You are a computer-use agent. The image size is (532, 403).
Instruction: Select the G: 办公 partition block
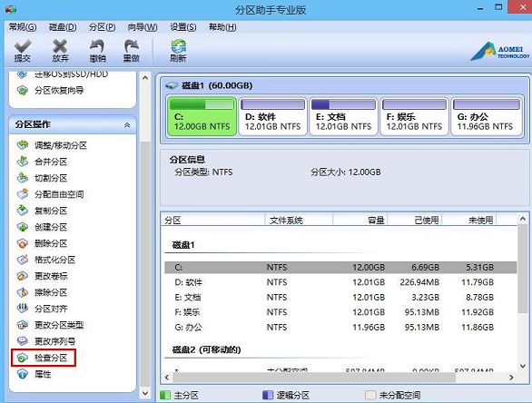click(487, 116)
